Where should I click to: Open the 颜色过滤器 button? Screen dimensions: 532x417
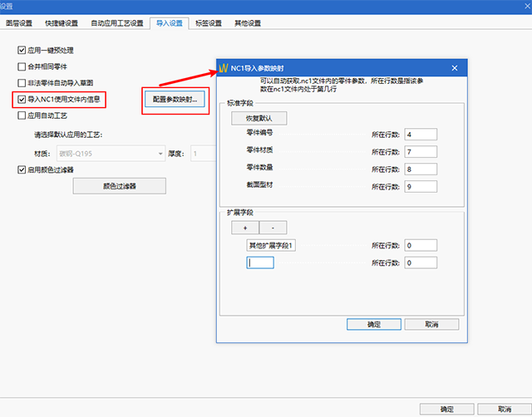click(119, 186)
